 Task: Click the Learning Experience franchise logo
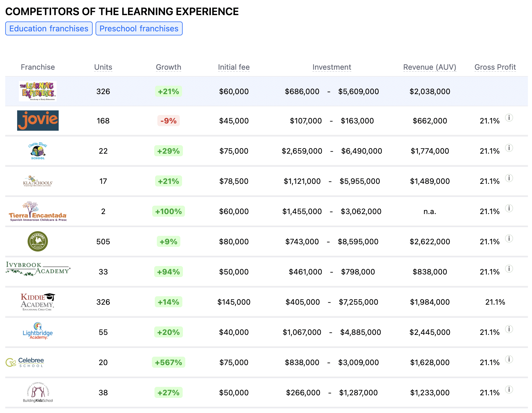38,91
